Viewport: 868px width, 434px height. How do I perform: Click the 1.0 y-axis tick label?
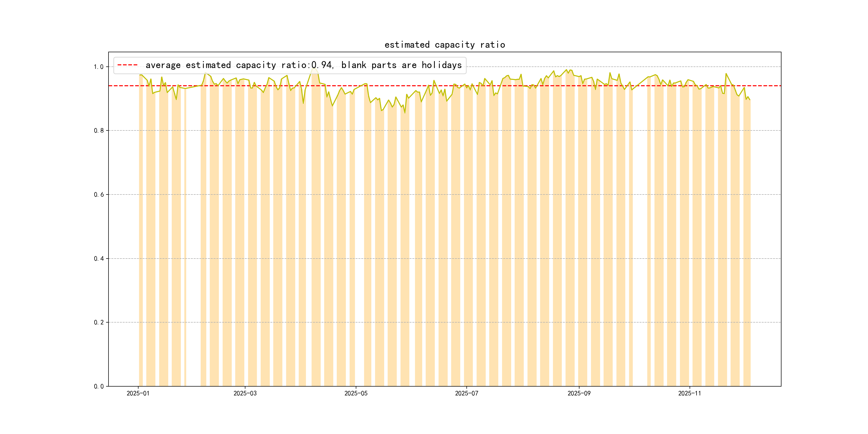(x=98, y=67)
